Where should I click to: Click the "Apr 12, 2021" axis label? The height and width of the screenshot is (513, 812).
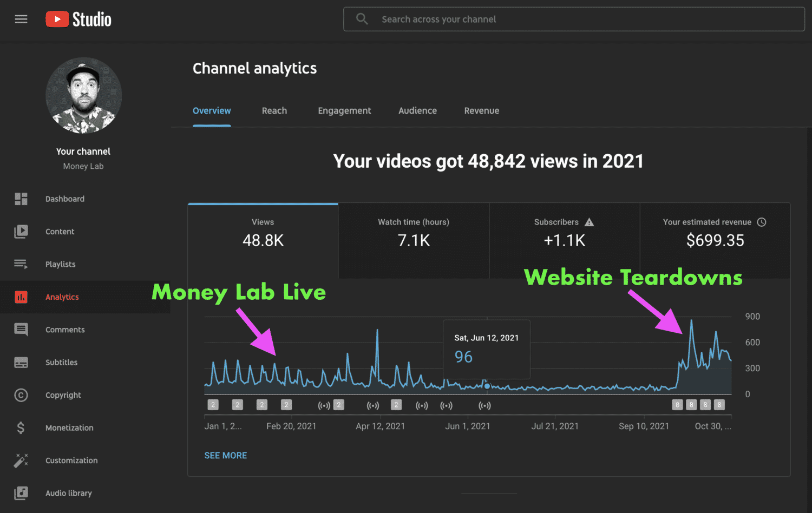click(x=380, y=426)
